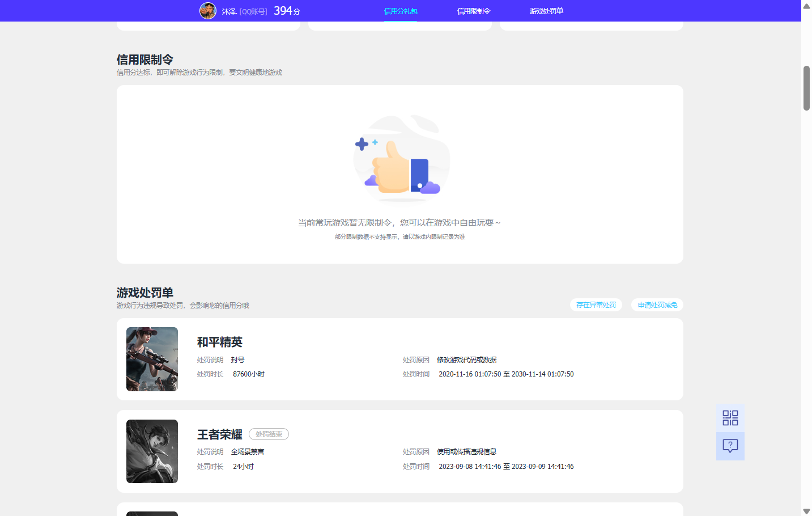
Task: Click the scroll-down arrow at bottom right
Action: (806, 510)
